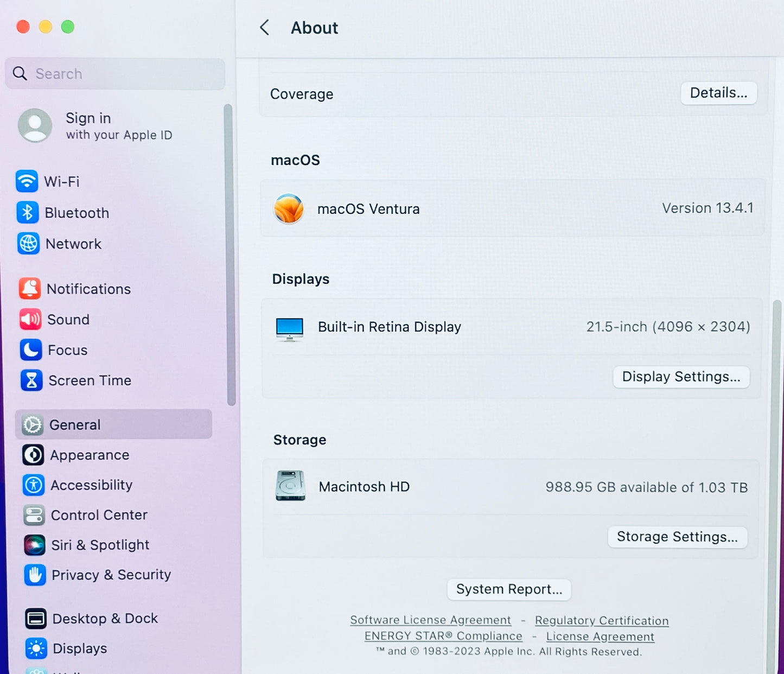Click the Wi-Fi icon in sidebar
784x674 pixels.
(27, 181)
